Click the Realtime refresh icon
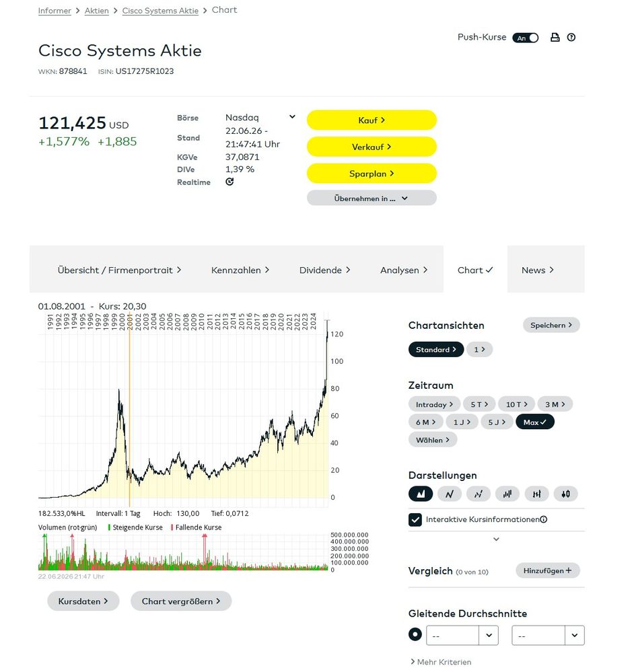This screenshot has height=672, width=632. click(230, 182)
